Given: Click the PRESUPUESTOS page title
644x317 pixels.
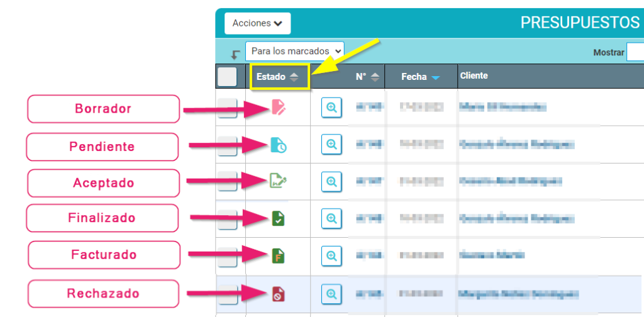Looking at the screenshot, I should pyautogui.click(x=580, y=23).
